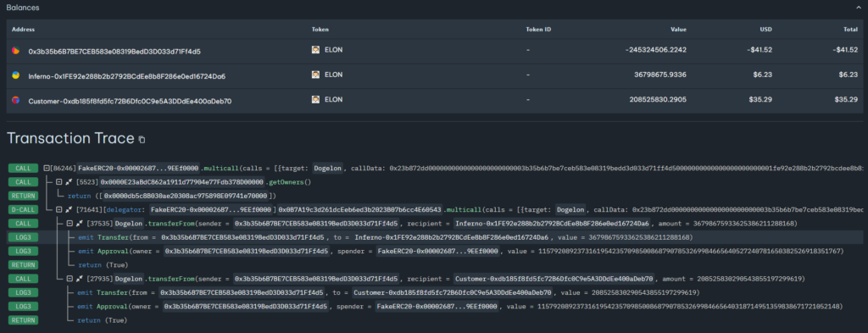Viewport: 868px width, 333px height.
Task: Click the avatar icon for address 0x3b35b6B7BE7CEB583
Action: click(15, 50)
